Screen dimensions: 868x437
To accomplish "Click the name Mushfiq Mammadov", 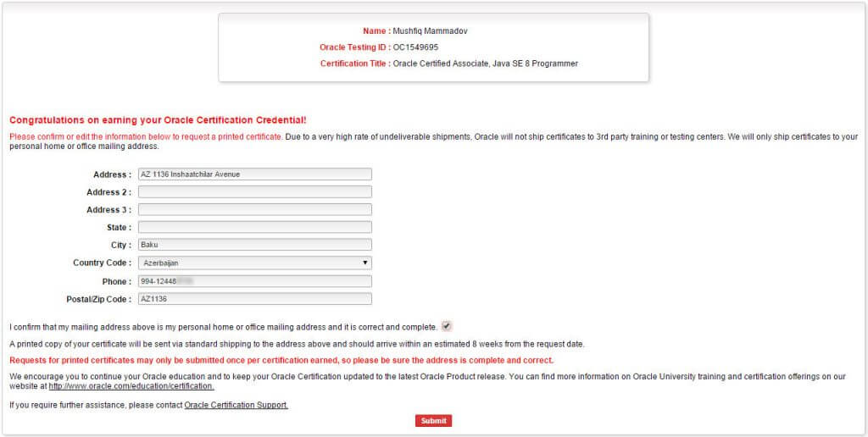I will pos(430,31).
